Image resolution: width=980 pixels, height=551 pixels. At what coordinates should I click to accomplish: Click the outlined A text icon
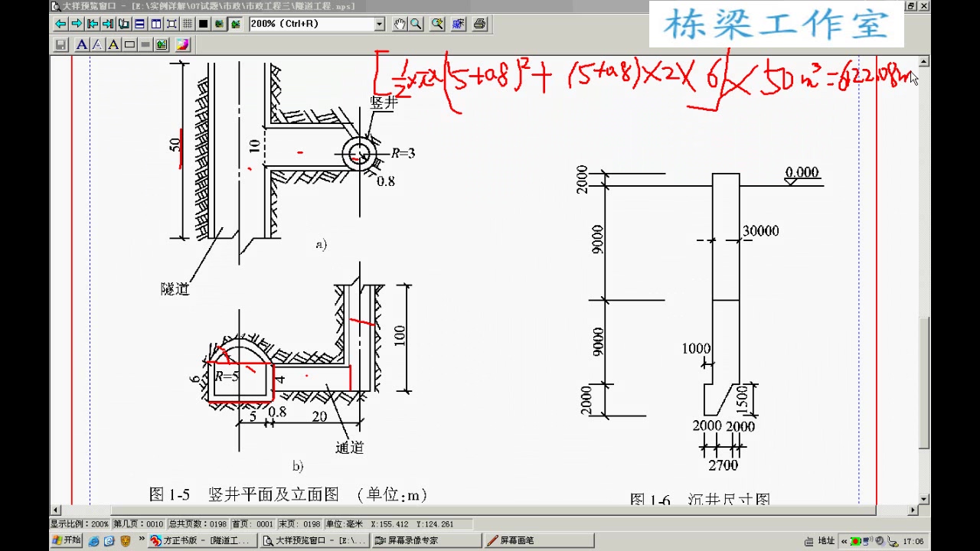coord(98,44)
